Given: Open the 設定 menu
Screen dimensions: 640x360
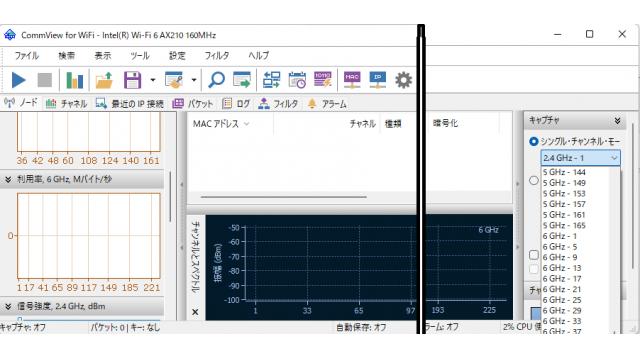Looking at the screenshot, I should point(177,56).
